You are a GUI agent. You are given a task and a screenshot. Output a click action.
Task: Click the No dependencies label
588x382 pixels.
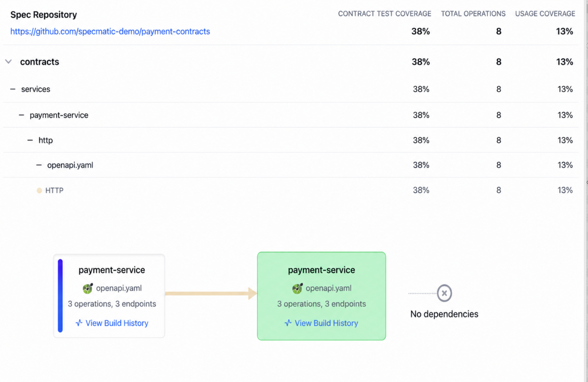(444, 314)
